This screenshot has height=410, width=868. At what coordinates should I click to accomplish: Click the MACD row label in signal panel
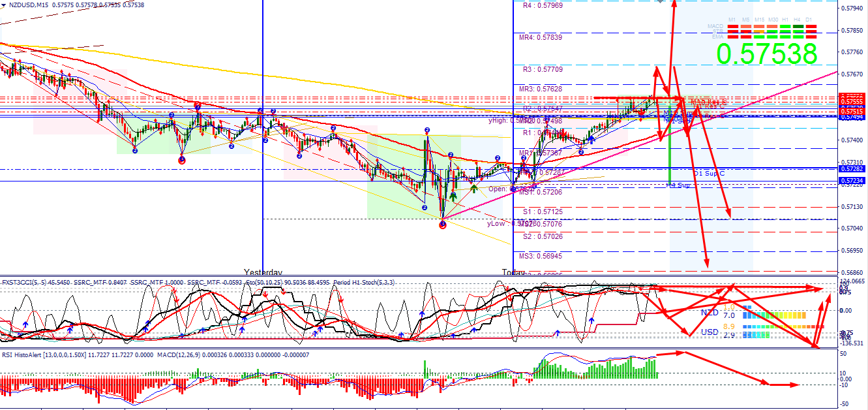(x=715, y=26)
